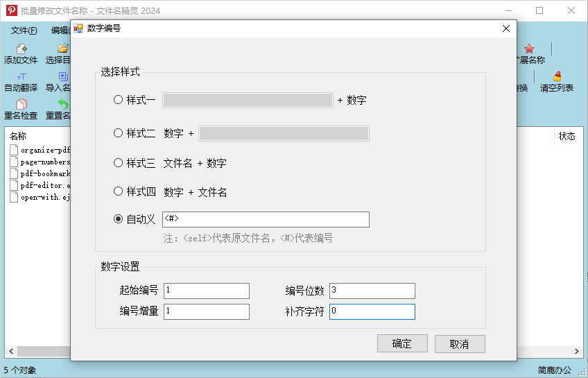Select the organize-pdf file row
The image size is (588, 378).
[40, 150]
